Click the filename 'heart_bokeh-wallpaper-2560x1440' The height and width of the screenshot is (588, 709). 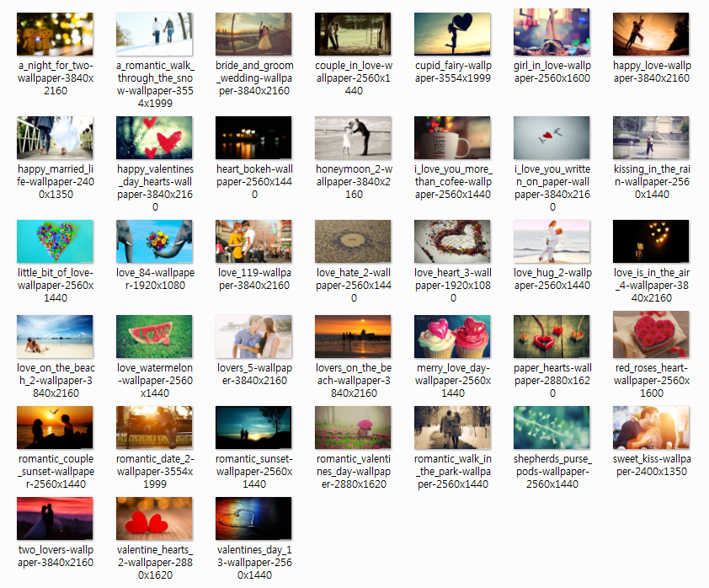click(254, 181)
